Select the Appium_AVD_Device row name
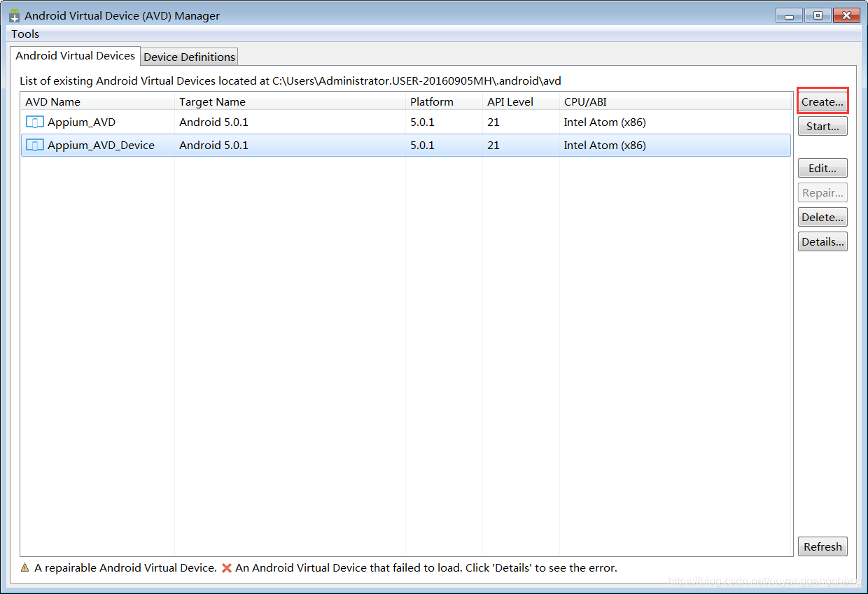 coord(101,146)
